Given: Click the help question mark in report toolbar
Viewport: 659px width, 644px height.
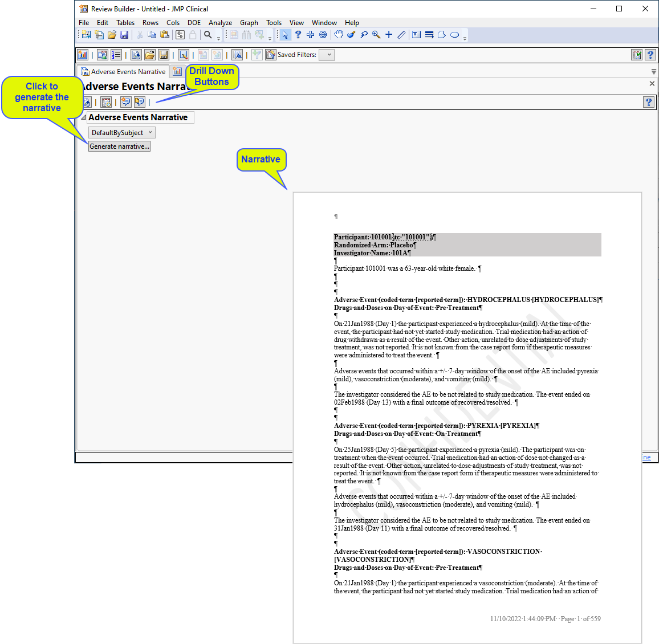Looking at the screenshot, I should coord(649,102).
